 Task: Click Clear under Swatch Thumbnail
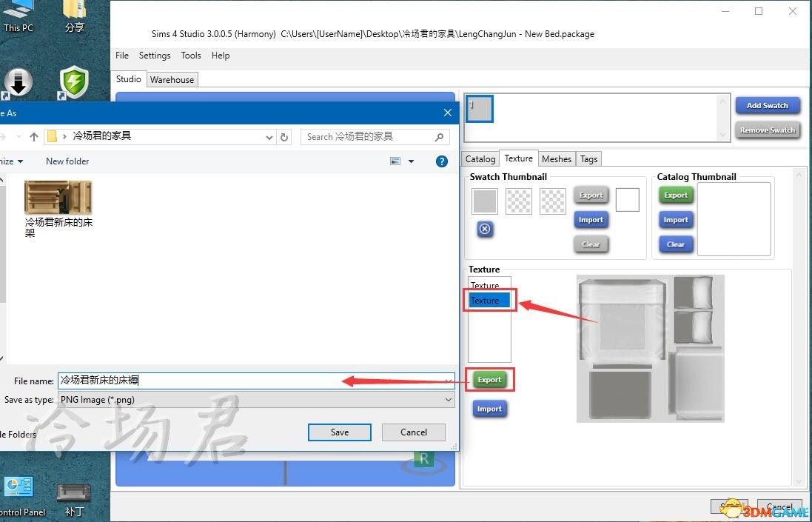click(x=591, y=244)
